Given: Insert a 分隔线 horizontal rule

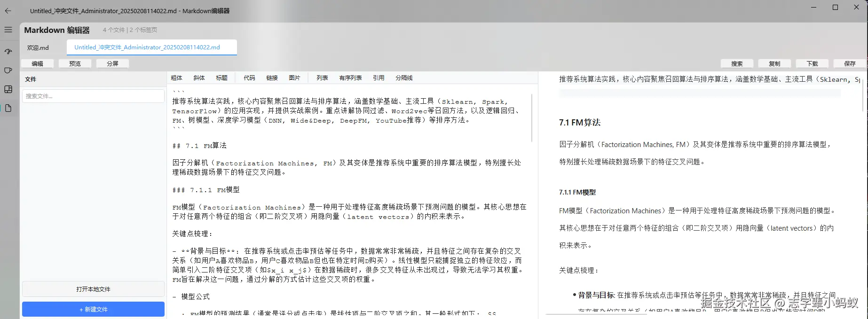Looking at the screenshot, I should tap(404, 78).
